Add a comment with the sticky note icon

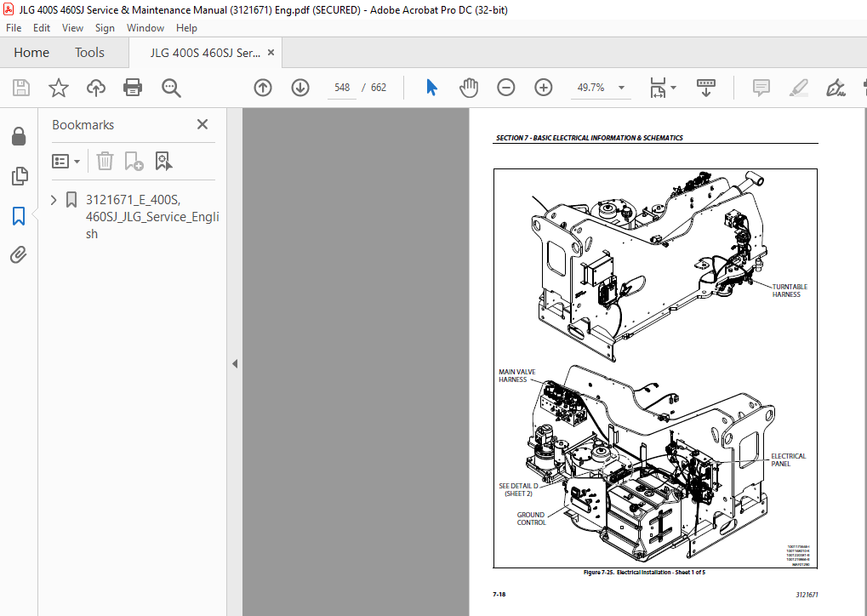click(761, 88)
